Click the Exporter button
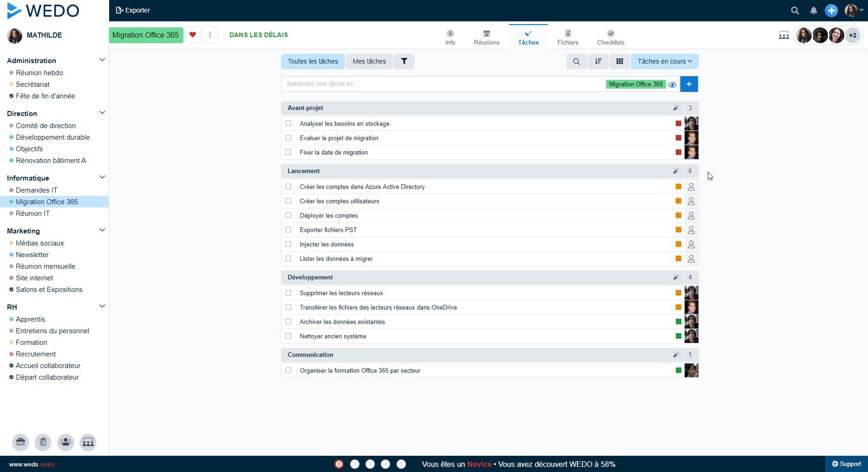 tap(133, 10)
